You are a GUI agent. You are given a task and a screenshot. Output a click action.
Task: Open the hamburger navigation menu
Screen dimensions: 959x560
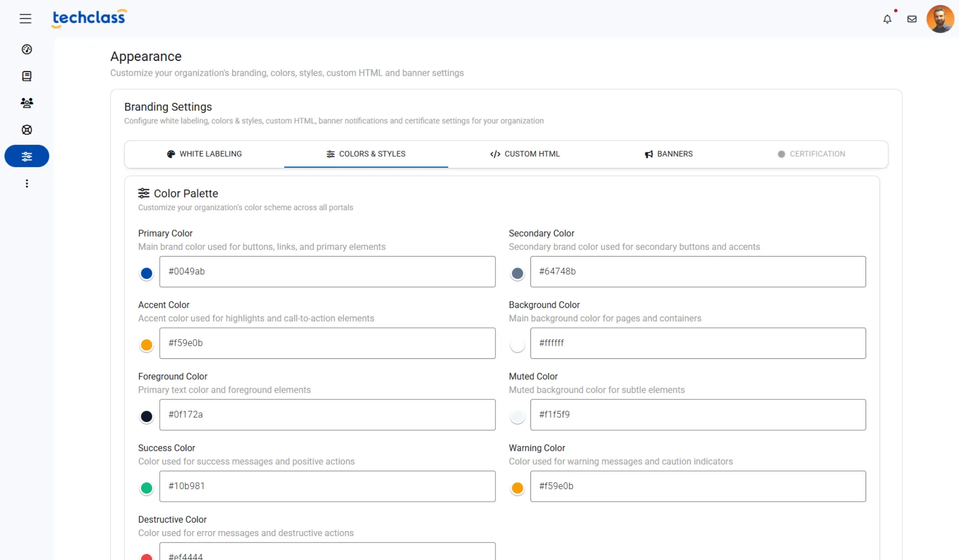pos(25,19)
